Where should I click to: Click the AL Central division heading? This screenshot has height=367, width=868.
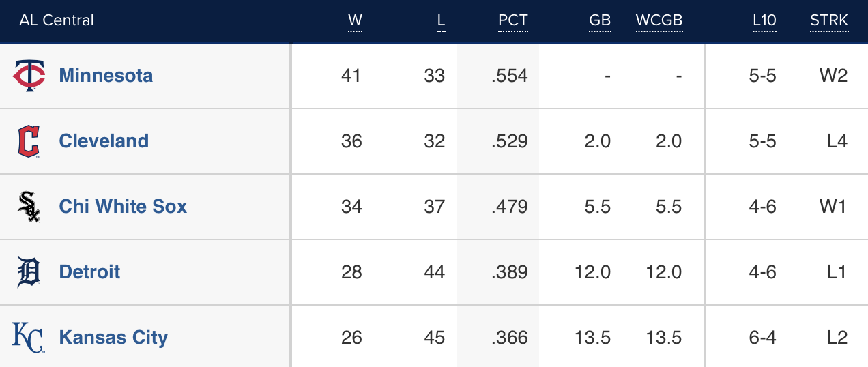pos(57,20)
